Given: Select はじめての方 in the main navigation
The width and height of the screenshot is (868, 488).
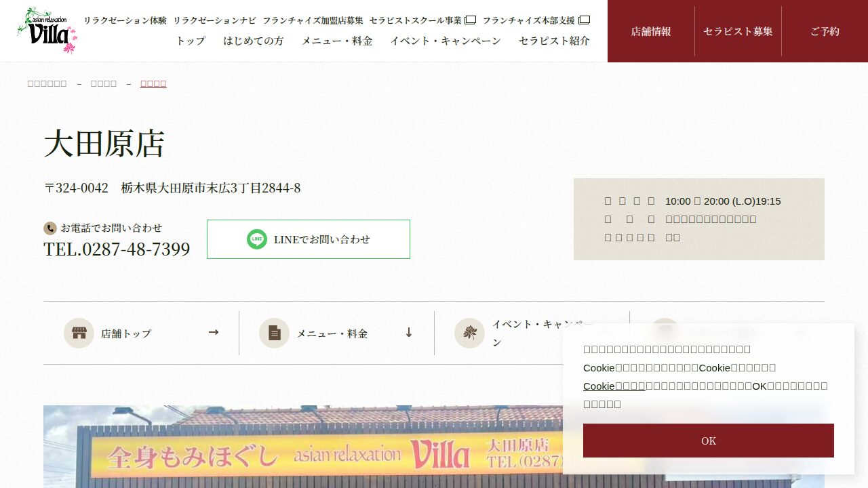Looking at the screenshot, I should [x=254, y=41].
